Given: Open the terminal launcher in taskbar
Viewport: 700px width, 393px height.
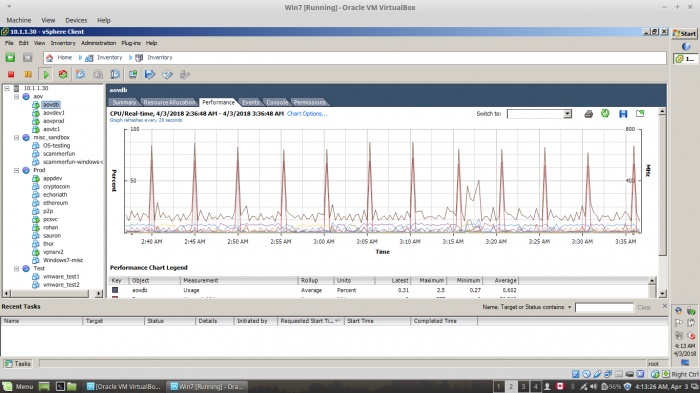Looking at the screenshot, I should point(60,386).
